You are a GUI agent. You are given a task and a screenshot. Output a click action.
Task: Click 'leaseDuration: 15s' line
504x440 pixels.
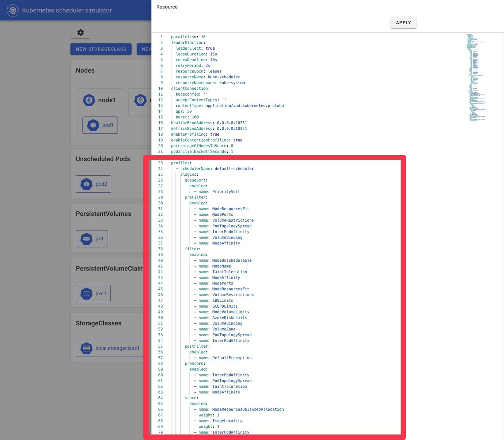point(196,54)
